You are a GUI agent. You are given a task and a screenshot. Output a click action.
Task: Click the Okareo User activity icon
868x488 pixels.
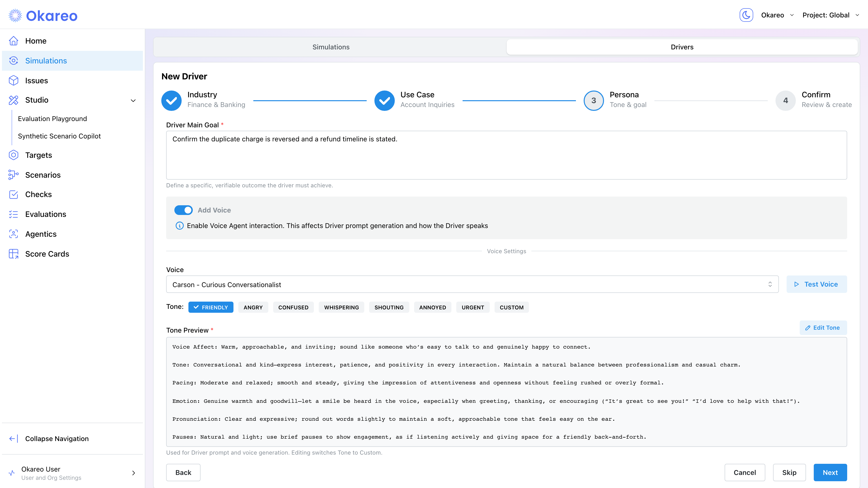click(12, 473)
